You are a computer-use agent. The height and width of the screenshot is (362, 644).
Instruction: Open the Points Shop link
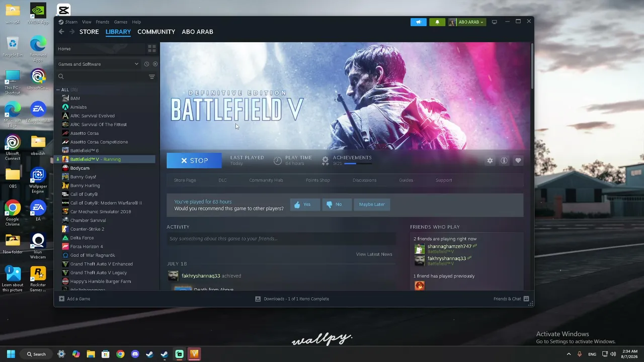(x=318, y=180)
